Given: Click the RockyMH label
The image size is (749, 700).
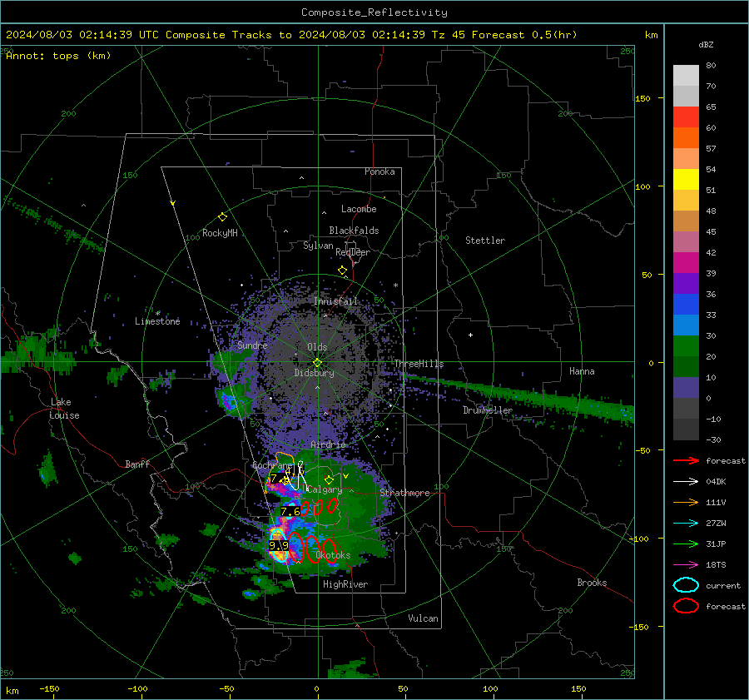Looking at the screenshot, I should (220, 233).
